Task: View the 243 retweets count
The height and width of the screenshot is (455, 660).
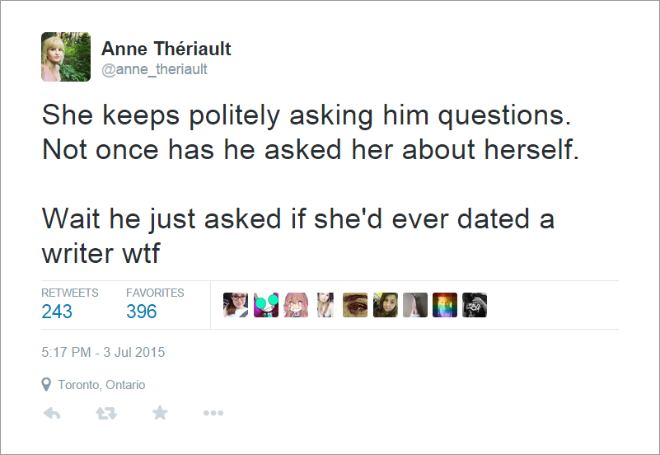Action: pyautogui.click(x=57, y=311)
